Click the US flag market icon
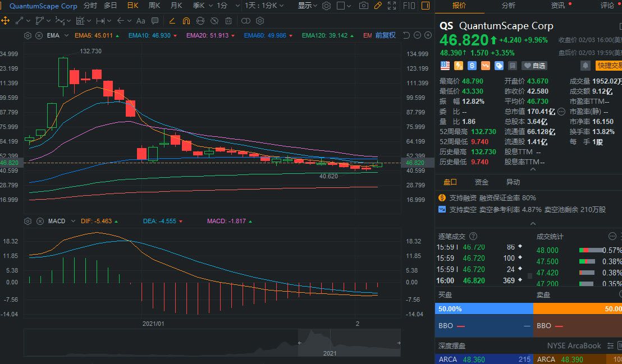 (x=445, y=66)
